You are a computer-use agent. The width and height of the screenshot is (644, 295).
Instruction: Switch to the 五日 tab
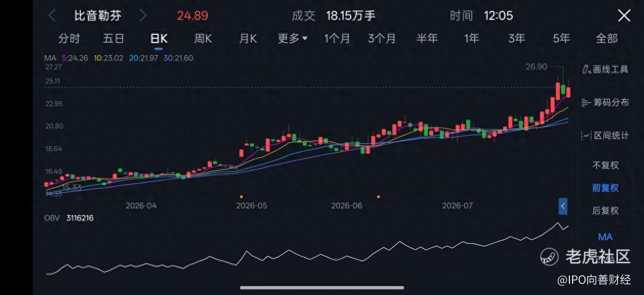point(113,39)
